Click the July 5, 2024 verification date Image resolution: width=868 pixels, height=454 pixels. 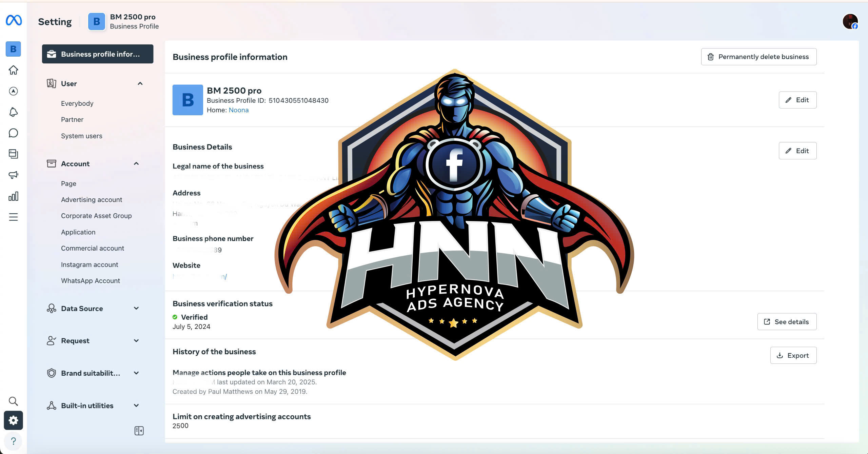click(x=191, y=327)
